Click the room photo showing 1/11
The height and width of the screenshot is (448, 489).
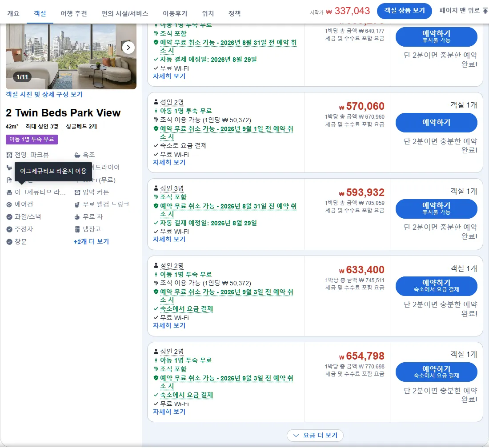71,56
